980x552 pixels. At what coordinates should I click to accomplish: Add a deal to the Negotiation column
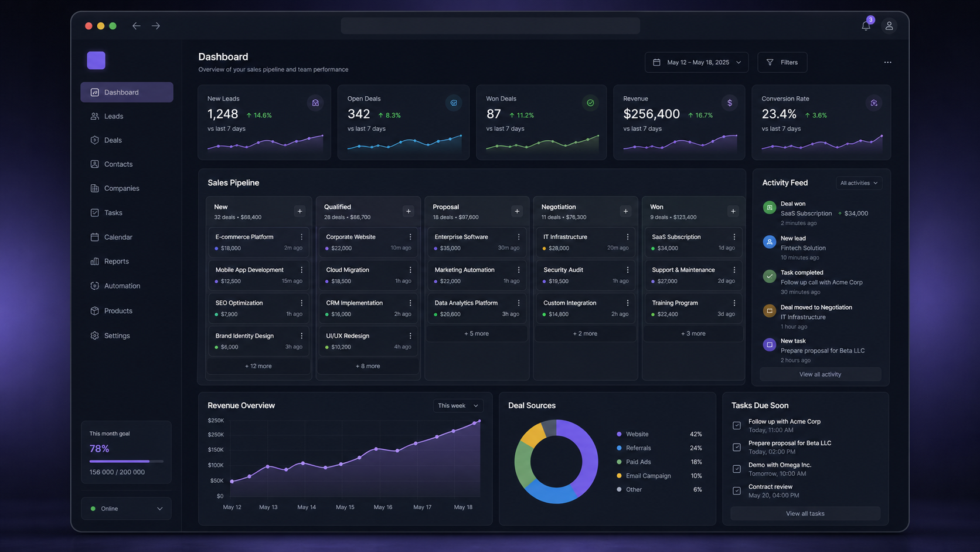[625, 211]
